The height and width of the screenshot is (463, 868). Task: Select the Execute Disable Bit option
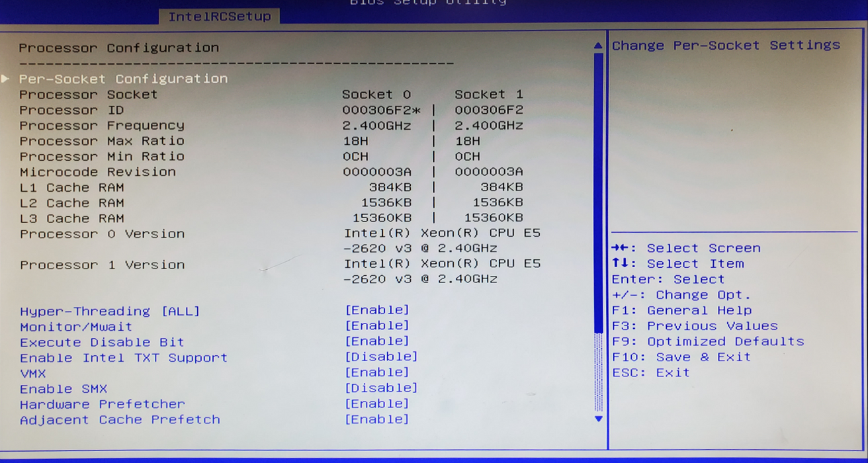point(102,343)
